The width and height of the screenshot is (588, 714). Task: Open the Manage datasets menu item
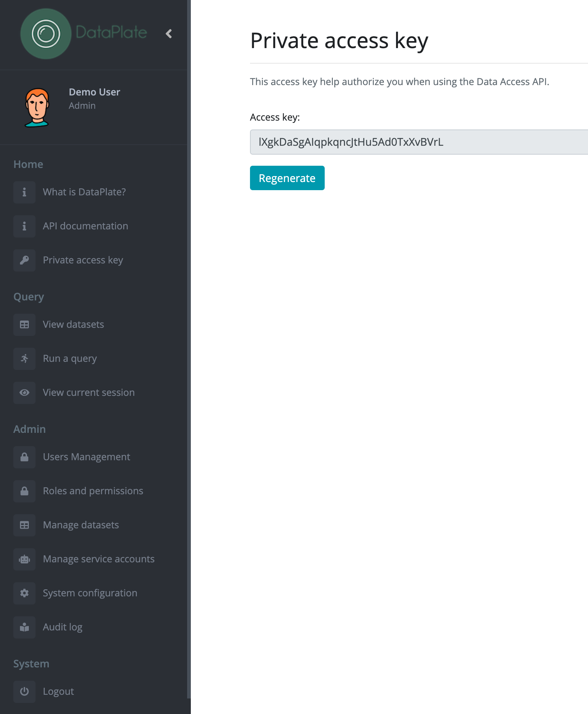81,525
